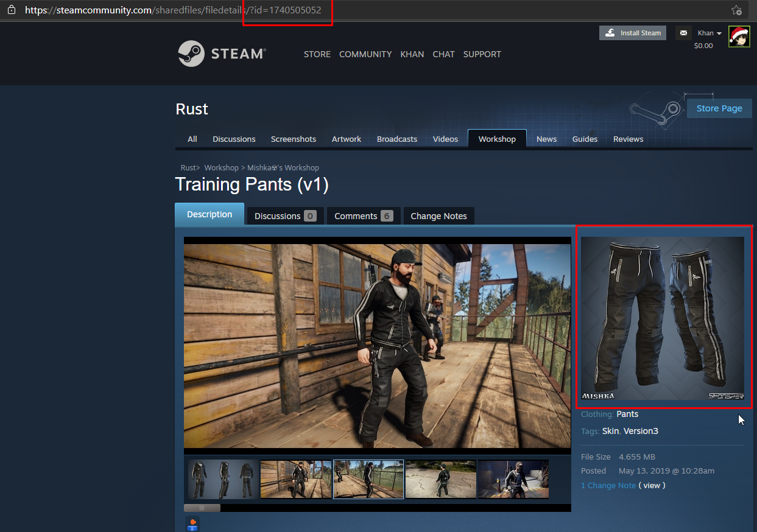Image resolution: width=757 pixels, height=532 pixels.
Task: Open the Change Notes tab
Action: click(x=438, y=215)
